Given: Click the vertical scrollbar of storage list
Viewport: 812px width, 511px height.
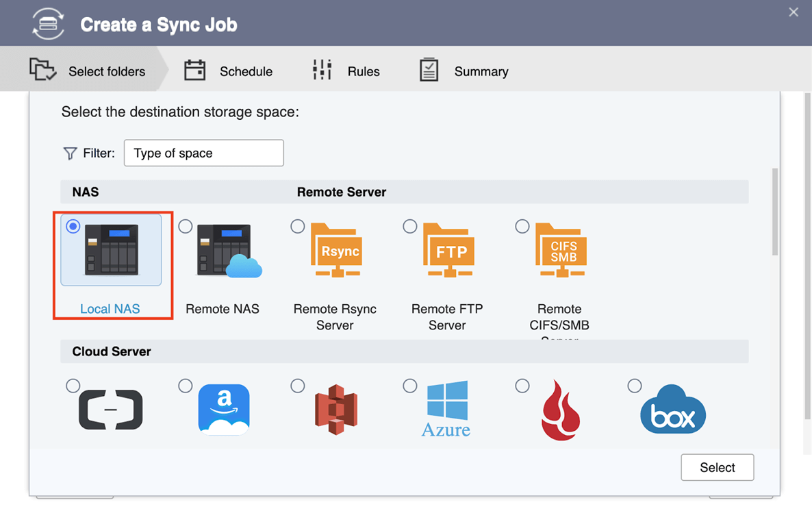Looking at the screenshot, I should coord(775,212).
